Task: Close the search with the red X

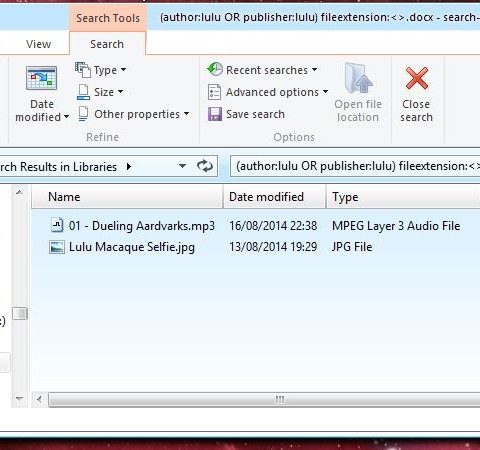Action: 417,78
